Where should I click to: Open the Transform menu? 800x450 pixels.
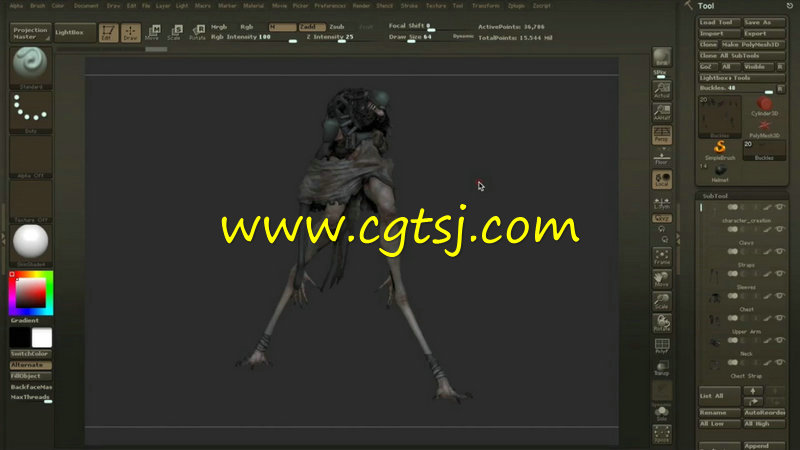tap(485, 6)
